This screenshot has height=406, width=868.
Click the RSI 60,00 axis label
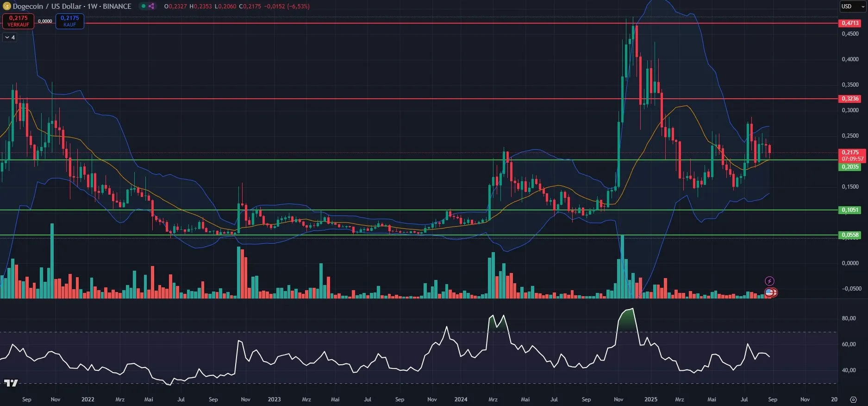tap(849, 344)
